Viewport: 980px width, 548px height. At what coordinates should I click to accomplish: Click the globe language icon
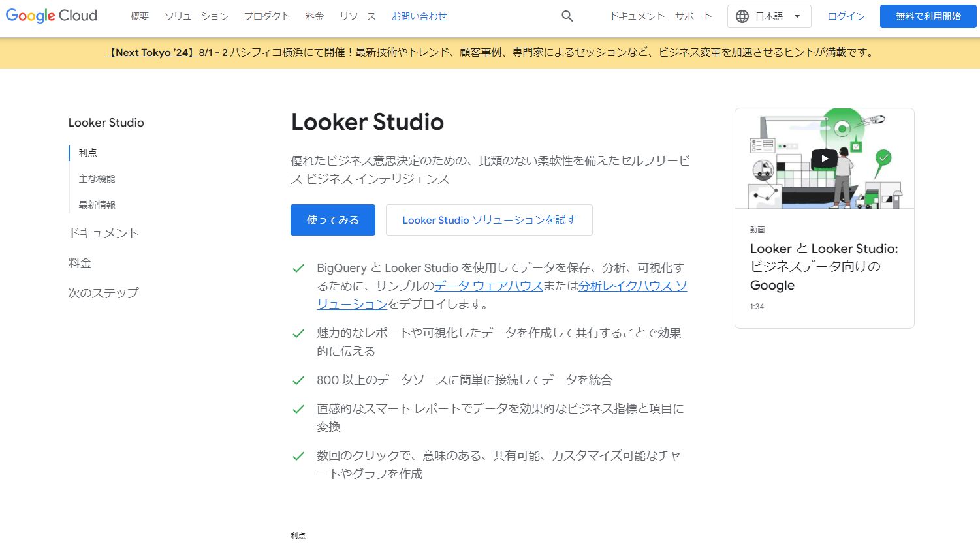(742, 16)
